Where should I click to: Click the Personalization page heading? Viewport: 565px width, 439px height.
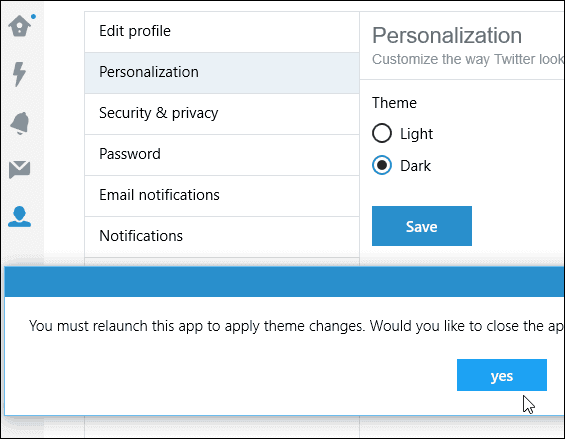click(x=447, y=35)
